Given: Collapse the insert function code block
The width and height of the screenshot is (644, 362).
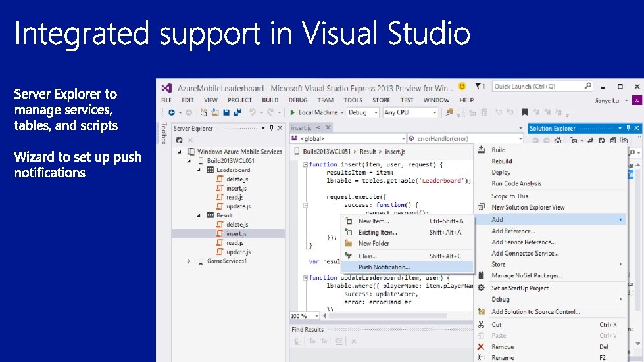Looking at the screenshot, I should point(305,165).
